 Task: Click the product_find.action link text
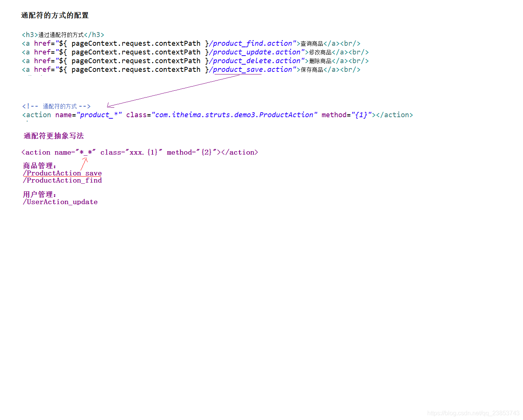[x=252, y=43]
